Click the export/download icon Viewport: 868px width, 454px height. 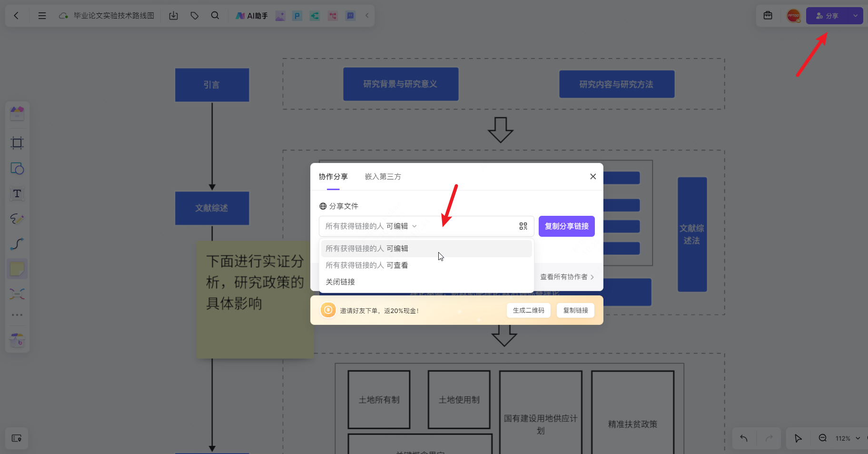coord(174,16)
